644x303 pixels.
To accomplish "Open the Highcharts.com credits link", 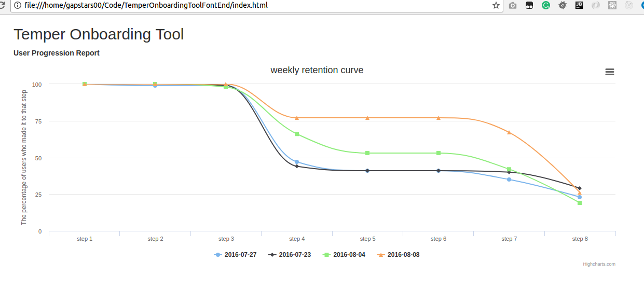I will point(599,264).
